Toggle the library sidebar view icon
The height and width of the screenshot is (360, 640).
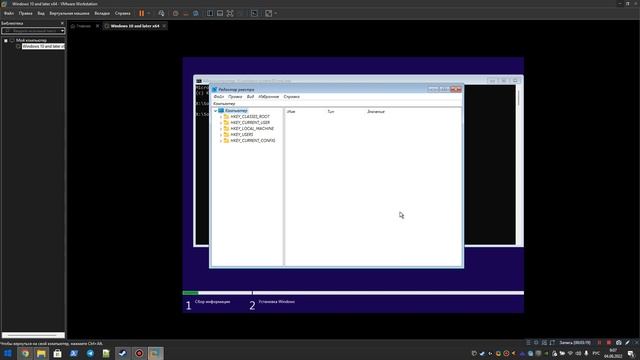[x=210, y=13]
